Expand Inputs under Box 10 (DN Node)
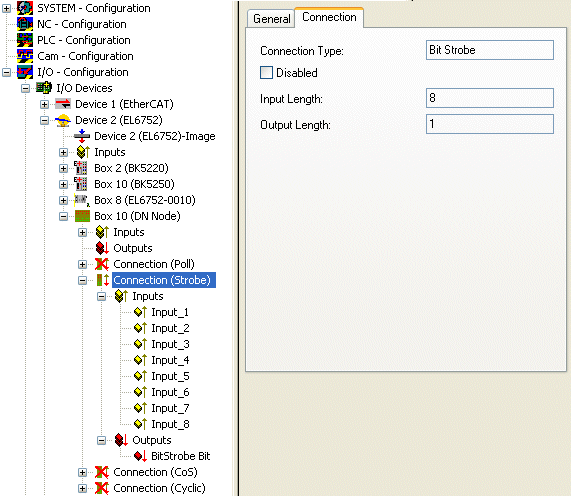 pyautogui.click(x=82, y=232)
